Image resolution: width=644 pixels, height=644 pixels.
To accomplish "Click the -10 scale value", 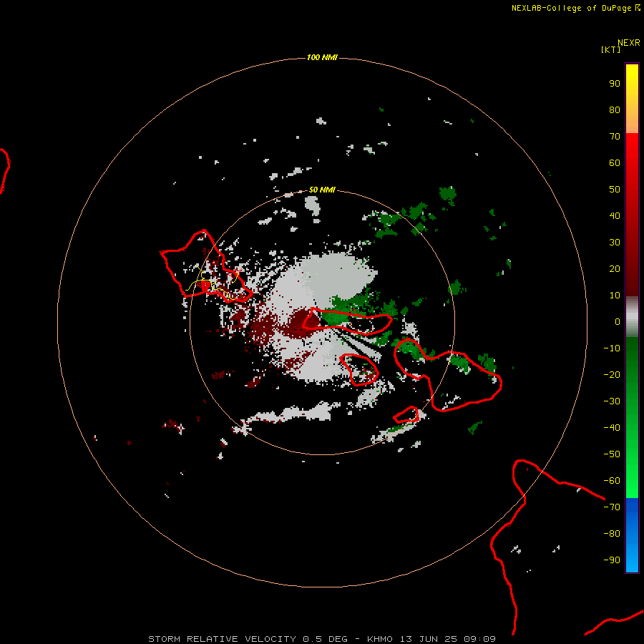I will point(612,348).
